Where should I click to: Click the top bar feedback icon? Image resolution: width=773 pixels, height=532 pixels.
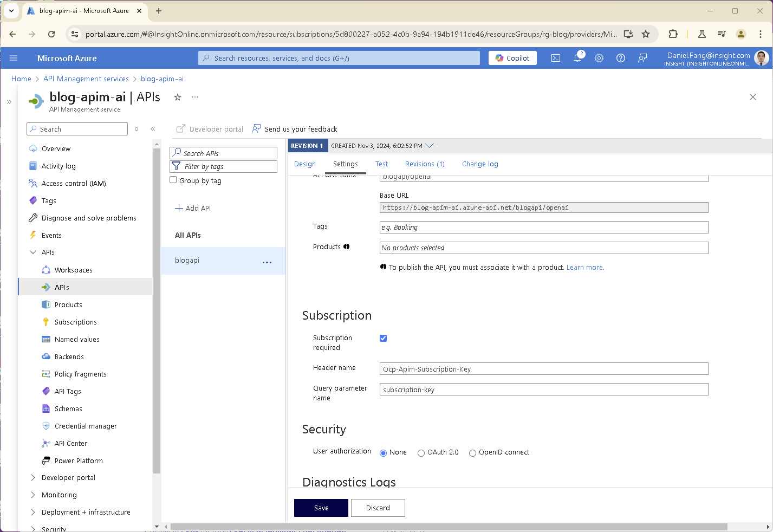[642, 58]
